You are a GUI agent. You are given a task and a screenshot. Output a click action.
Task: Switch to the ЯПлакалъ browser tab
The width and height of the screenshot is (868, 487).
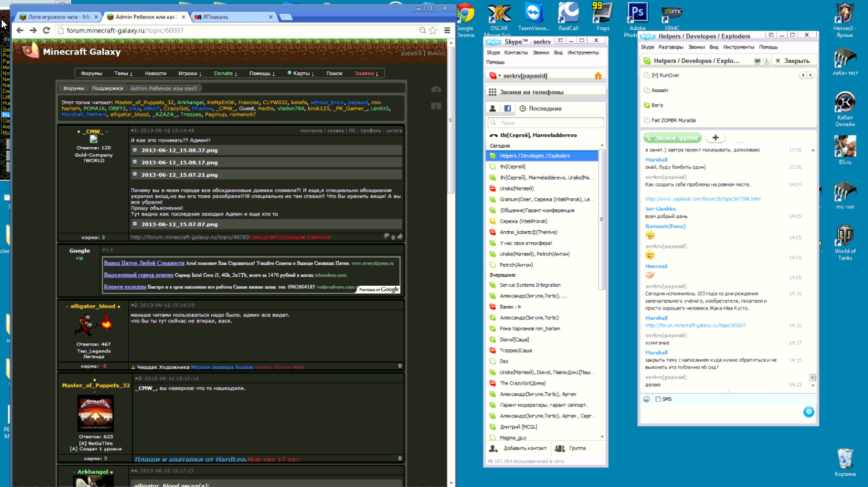[x=233, y=17]
